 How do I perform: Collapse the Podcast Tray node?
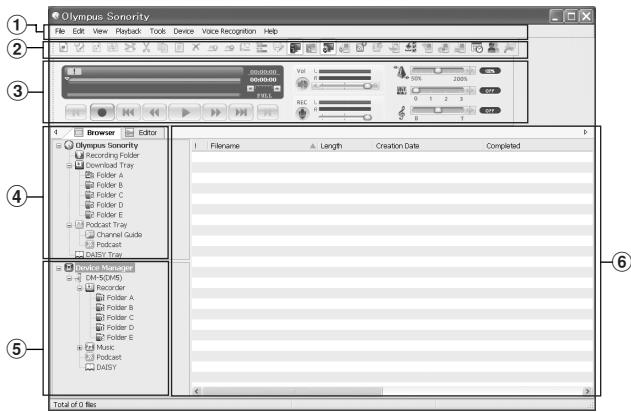69,225
